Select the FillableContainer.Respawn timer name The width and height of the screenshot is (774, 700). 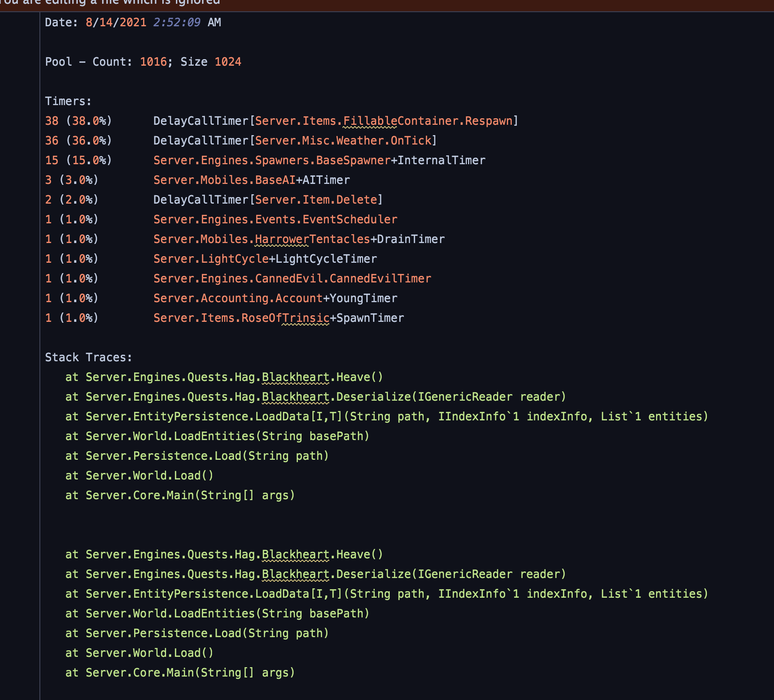tap(336, 121)
